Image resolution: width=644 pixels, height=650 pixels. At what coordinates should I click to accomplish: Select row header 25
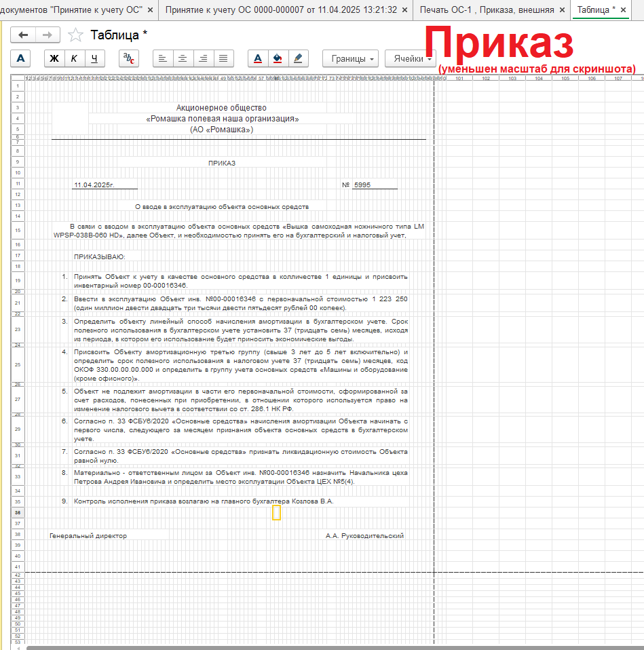[x=18, y=365]
